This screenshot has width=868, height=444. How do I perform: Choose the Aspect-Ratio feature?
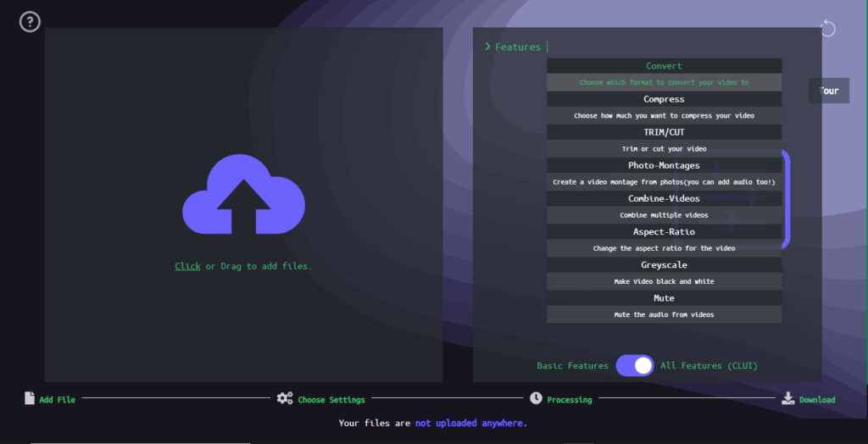(665, 232)
